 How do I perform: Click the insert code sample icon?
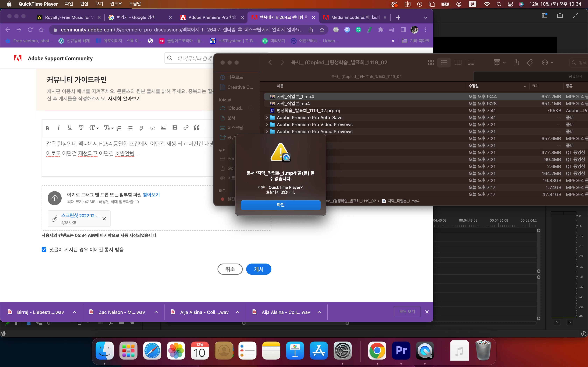(152, 128)
